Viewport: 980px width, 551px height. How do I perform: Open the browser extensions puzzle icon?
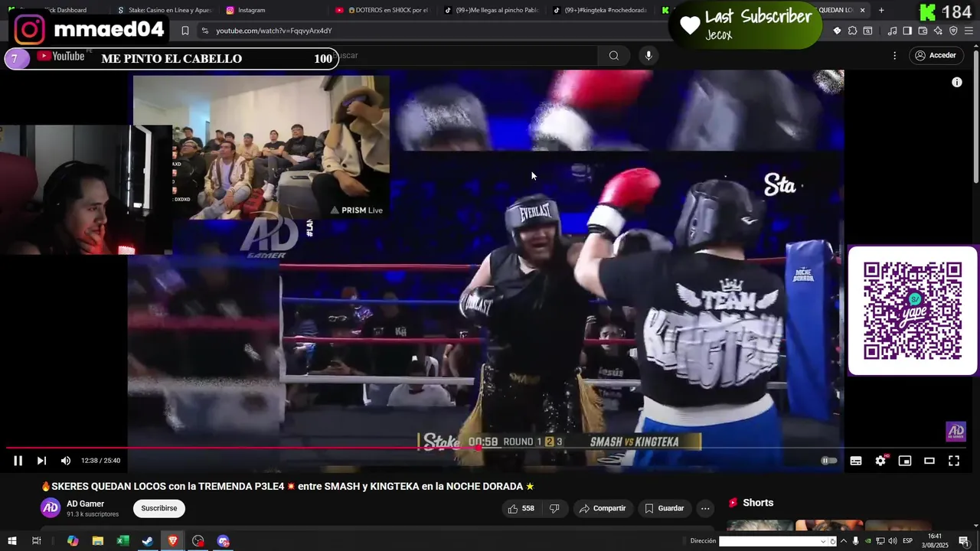852,31
